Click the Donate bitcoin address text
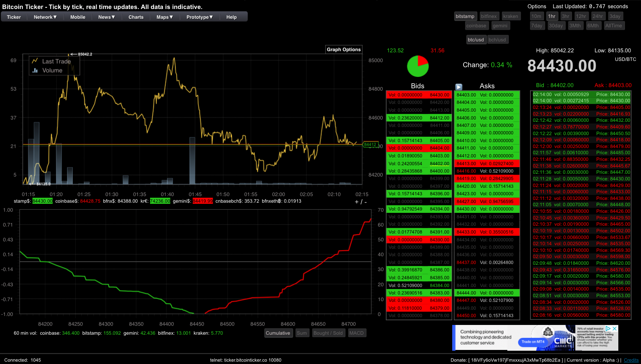The width and height of the screenshot is (641, 364). tap(516, 360)
